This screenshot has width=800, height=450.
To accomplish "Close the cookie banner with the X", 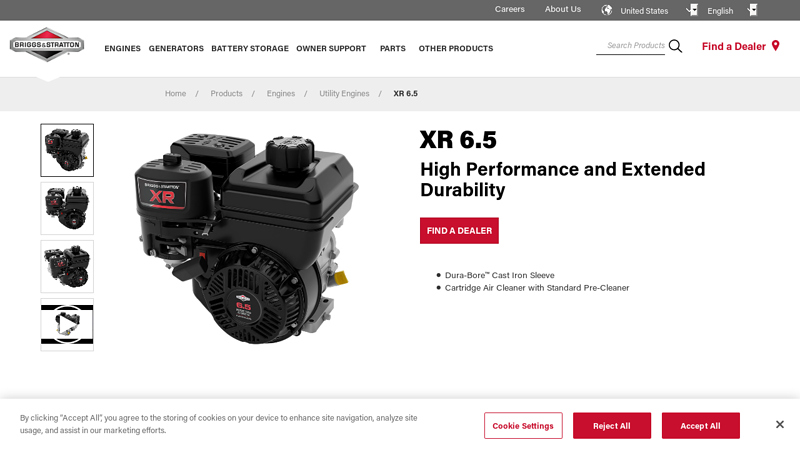I will (780, 424).
